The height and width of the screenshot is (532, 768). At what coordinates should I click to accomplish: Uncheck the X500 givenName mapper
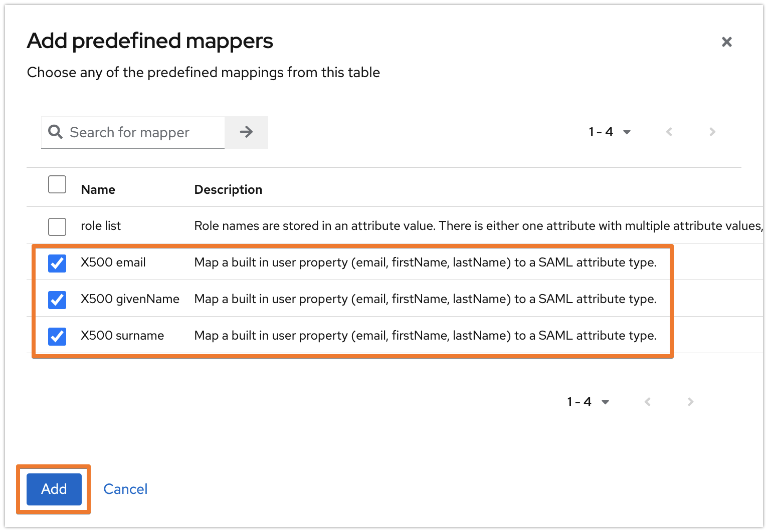point(57,300)
